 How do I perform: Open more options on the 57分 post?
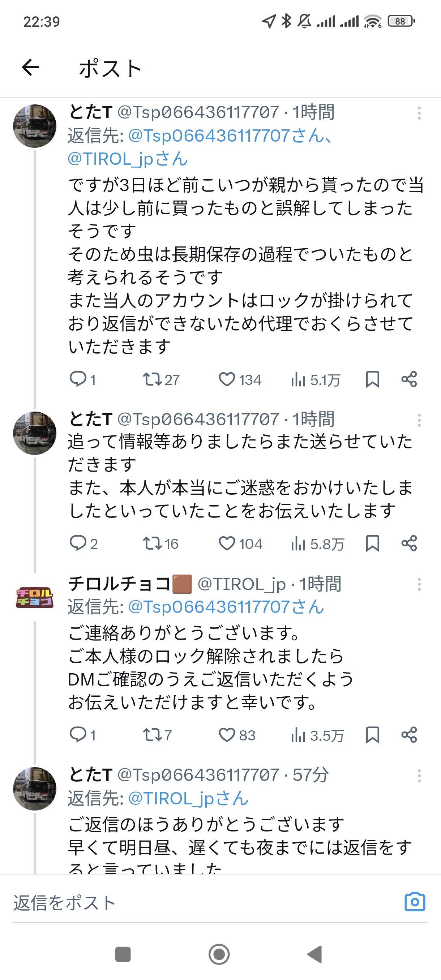[x=419, y=776]
